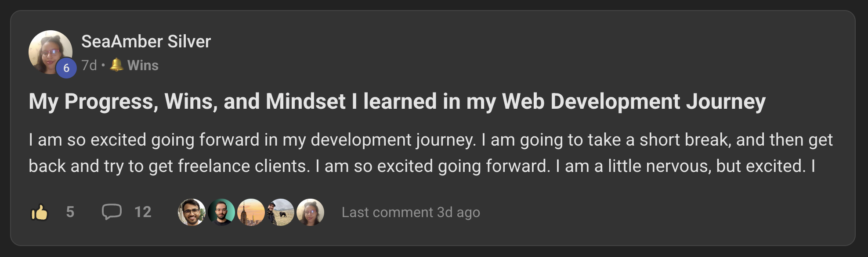Click the level 6 badge
Viewport: 868px width, 257px height.
[x=66, y=68]
